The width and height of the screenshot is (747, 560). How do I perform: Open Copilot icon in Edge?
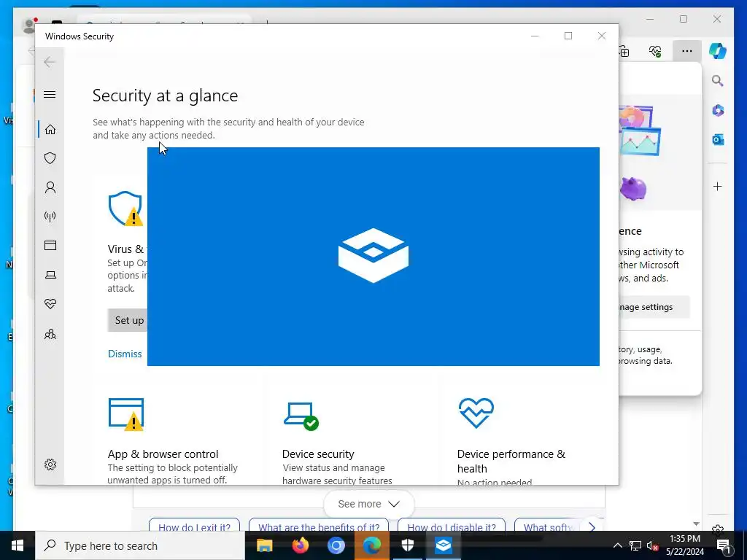pyautogui.click(x=718, y=51)
